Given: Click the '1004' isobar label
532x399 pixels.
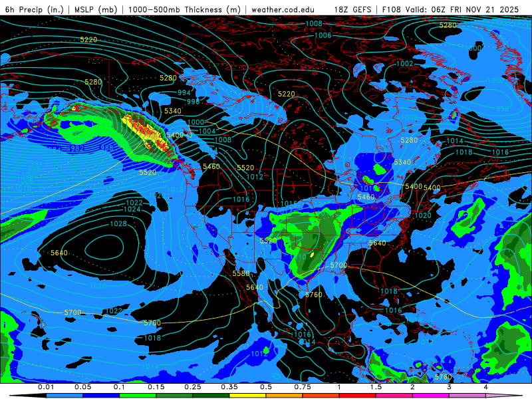Looking at the screenshot, I should pos(207,131).
